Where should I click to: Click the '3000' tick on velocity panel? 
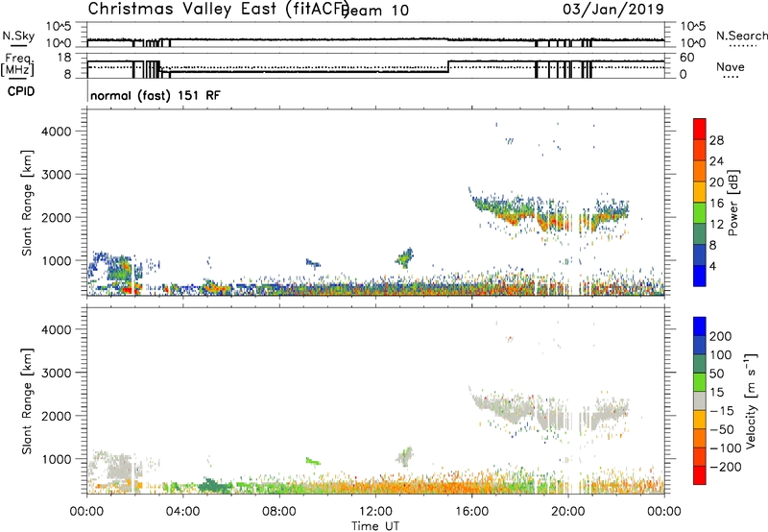coord(56,373)
